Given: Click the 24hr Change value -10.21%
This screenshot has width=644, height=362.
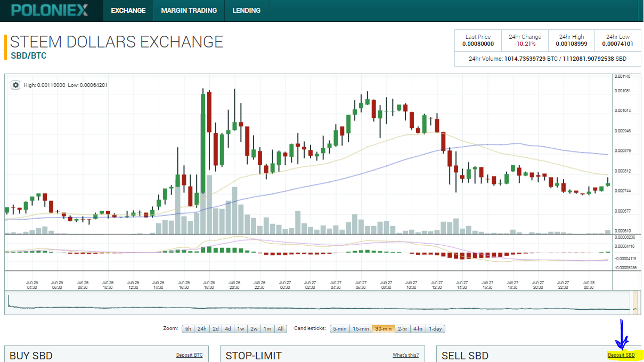Looking at the screenshot, I should pyautogui.click(x=525, y=44).
